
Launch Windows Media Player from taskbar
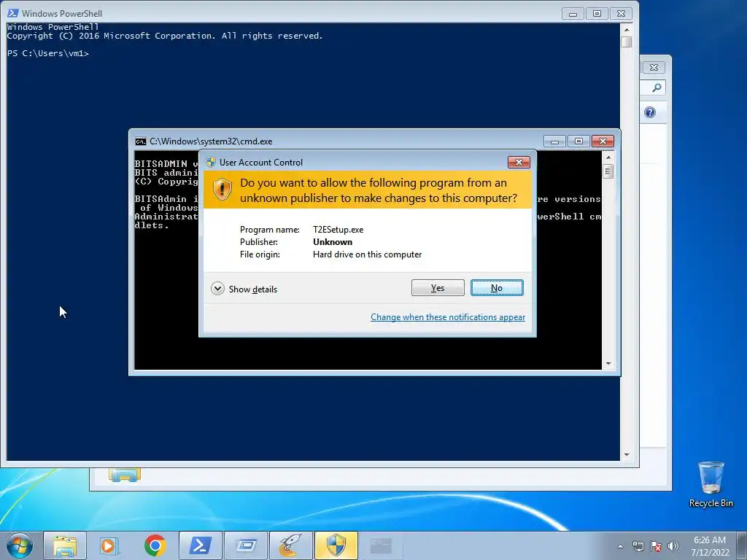click(x=109, y=545)
